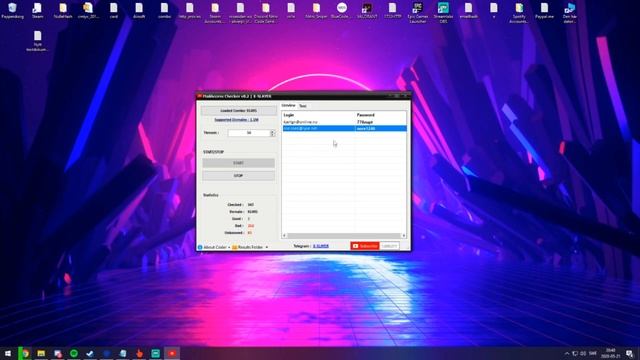
Task: Select the Spotify Accounts file icon
Action: click(519, 13)
